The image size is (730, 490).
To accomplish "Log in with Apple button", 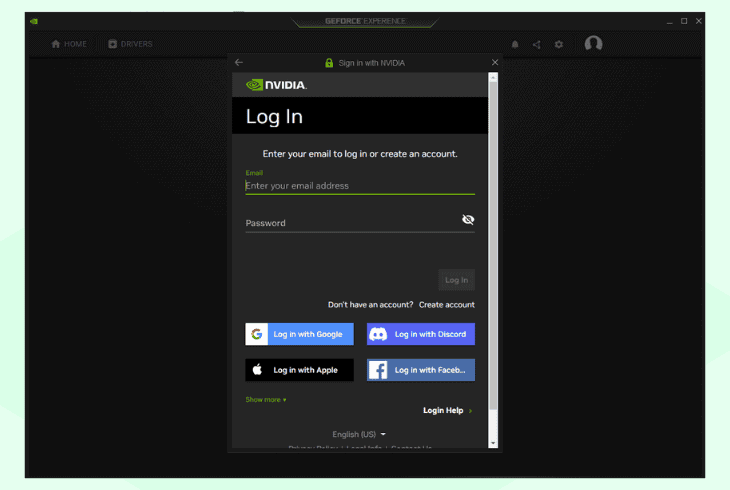I will click(299, 370).
